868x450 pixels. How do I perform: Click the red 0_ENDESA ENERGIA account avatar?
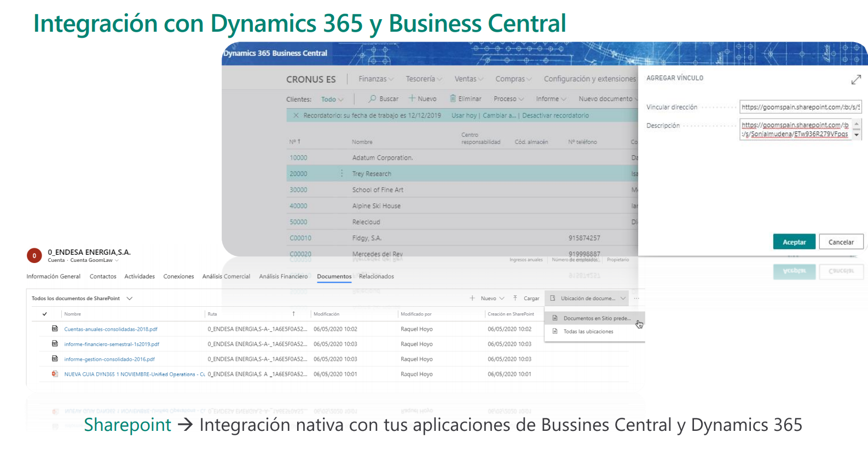point(34,255)
